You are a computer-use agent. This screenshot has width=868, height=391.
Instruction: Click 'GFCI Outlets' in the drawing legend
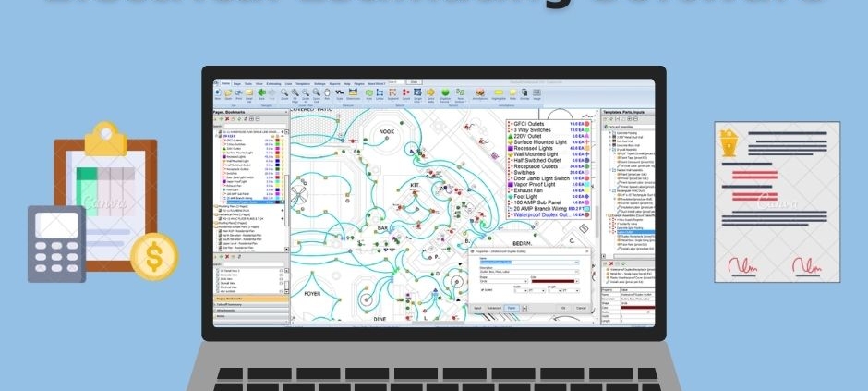click(529, 124)
